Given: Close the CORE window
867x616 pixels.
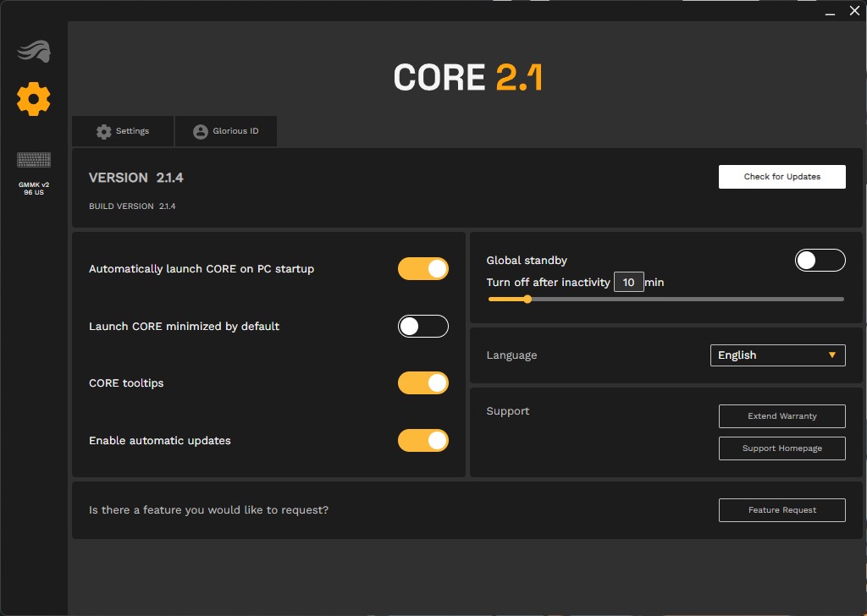Looking at the screenshot, I should tap(854, 11).
